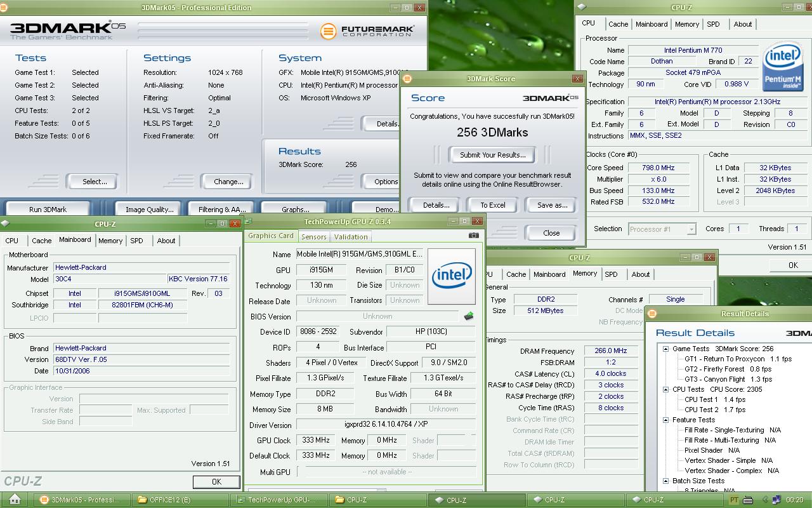Collapse the Batch Size Tests node
This screenshot has height=508, width=812.
point(665,481)
